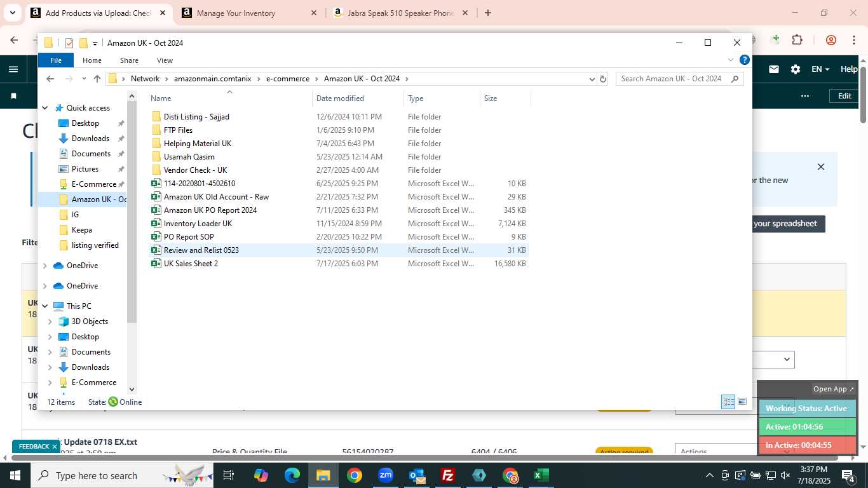This screenshot has width=868, height=488.
Task: Click Edit button in Seller Central
Action: pyautogui.click(x=844, y=96)
